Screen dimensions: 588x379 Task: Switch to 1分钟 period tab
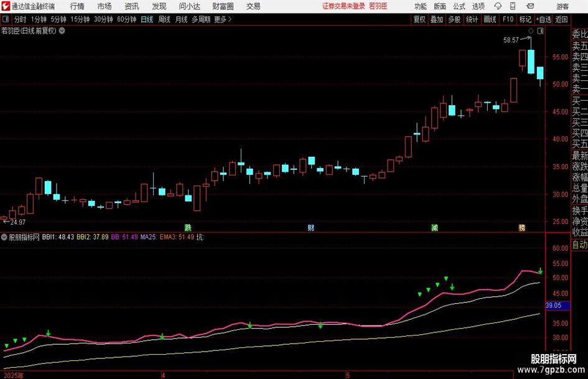coord(39,19)
